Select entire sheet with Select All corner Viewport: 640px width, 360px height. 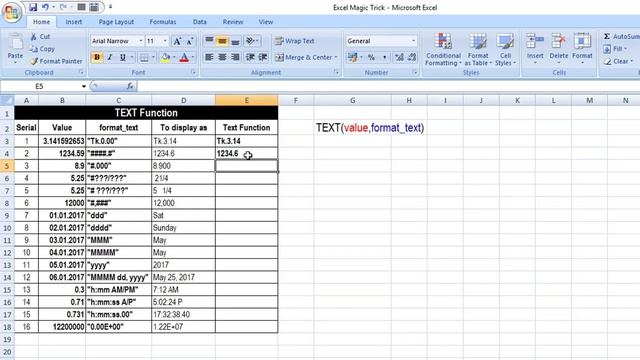click(x=7, y=100)
